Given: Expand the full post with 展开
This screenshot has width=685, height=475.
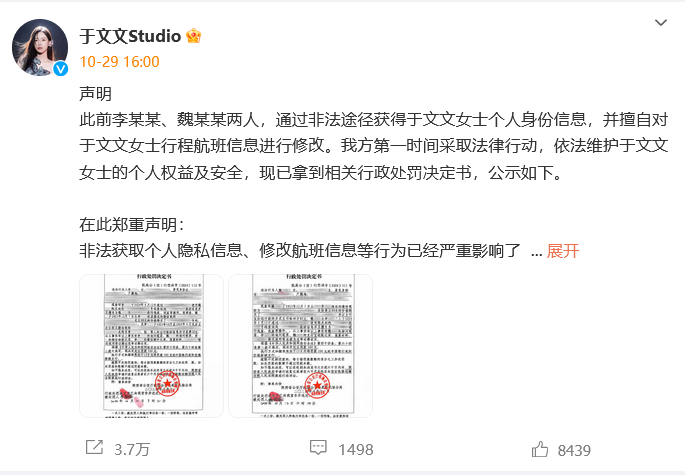Looking at the screenshot, I should [x=563, y=251].
